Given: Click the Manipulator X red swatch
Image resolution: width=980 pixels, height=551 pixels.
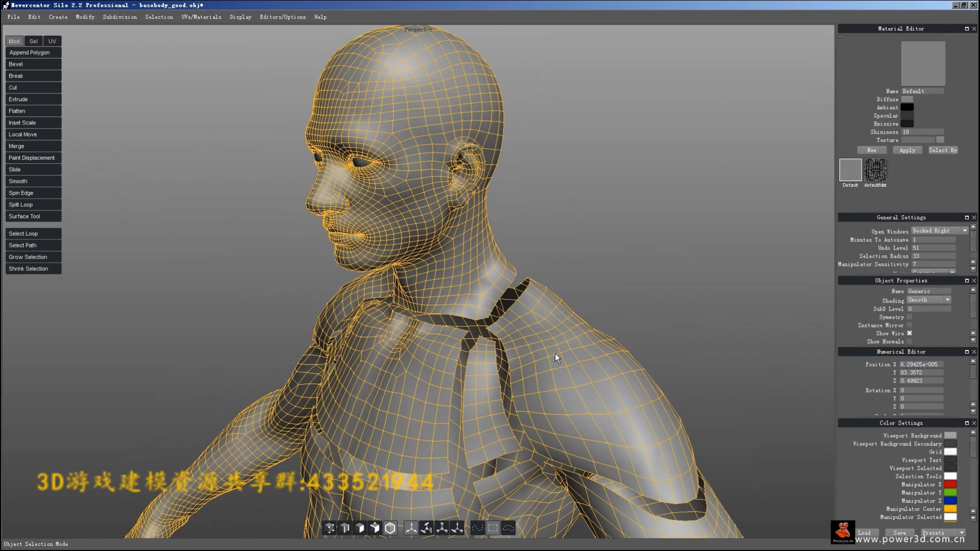Looking at the screenshot, I should 950,484.
